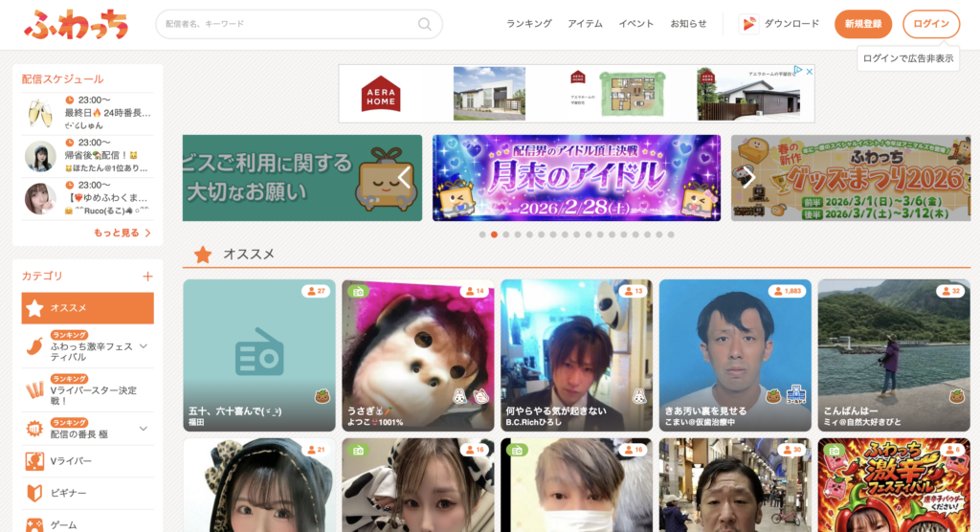The height and width of the screenshot is (532, 980).
Task: Expand 配信の番長 極 category
Action: (x=144, y=429)
